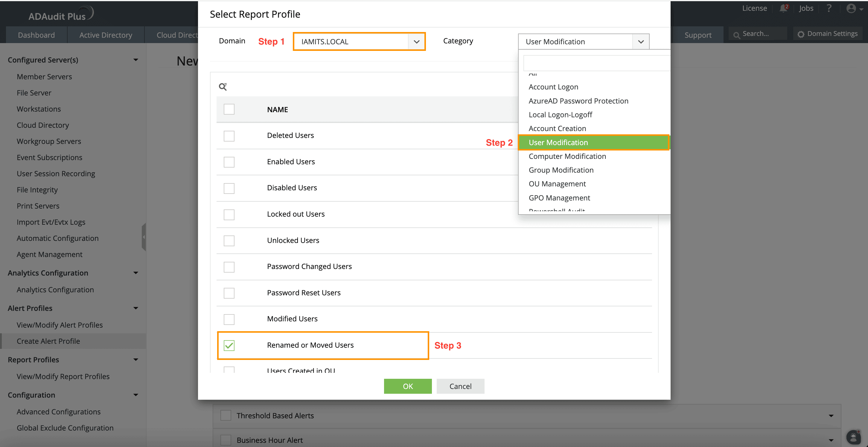868x447 pixels.
Task: Click the category list search field
Action: tap(596, 63)
